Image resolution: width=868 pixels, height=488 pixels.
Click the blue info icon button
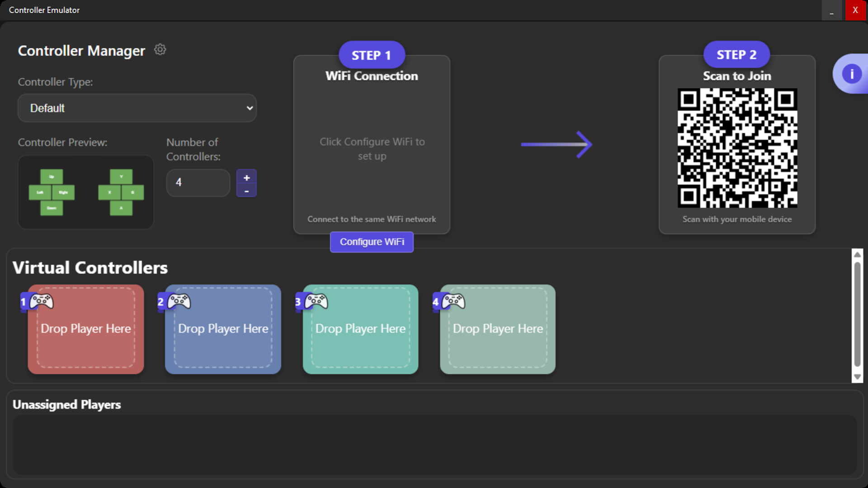click(852, 74)
